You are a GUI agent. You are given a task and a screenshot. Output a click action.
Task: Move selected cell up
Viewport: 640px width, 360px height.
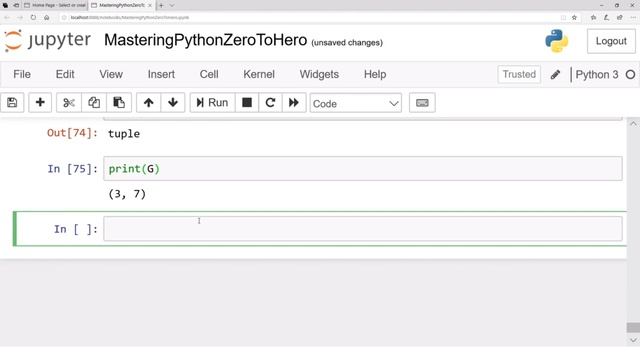click(x=149, y=102)
